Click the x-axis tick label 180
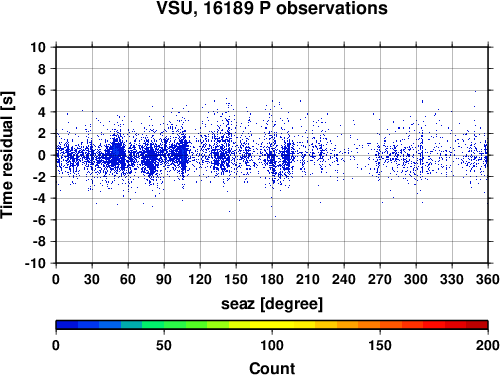Image resolution: width=500 pixels, height=375 pixels. (x=272, y=279)
